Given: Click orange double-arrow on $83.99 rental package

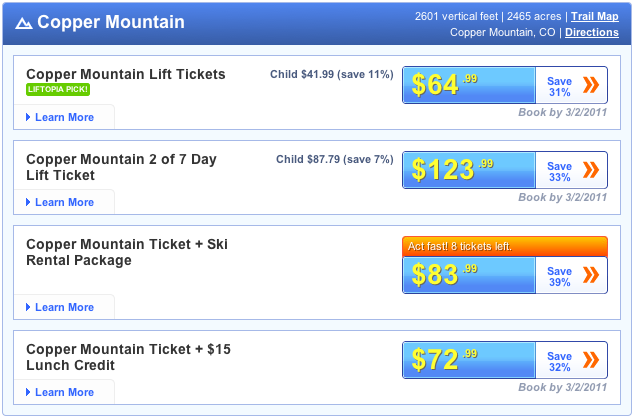Looking at the screenshot, I should pos(591,275).
